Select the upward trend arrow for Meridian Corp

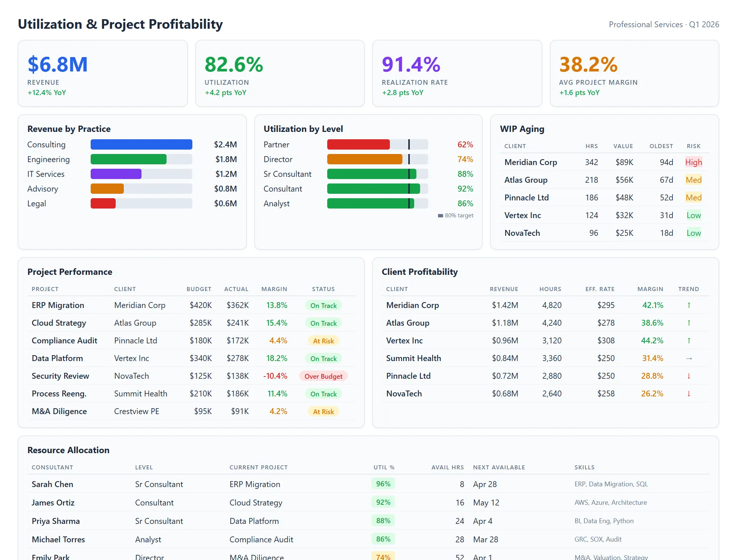click(688, 305)
